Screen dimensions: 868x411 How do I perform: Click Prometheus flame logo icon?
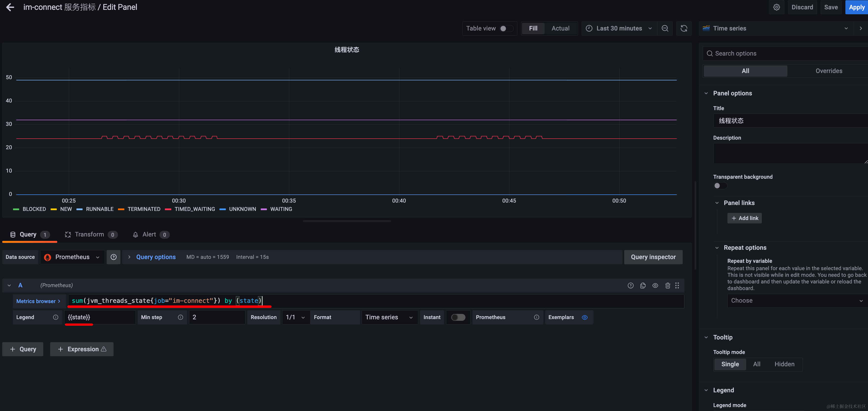coord(47,257)
